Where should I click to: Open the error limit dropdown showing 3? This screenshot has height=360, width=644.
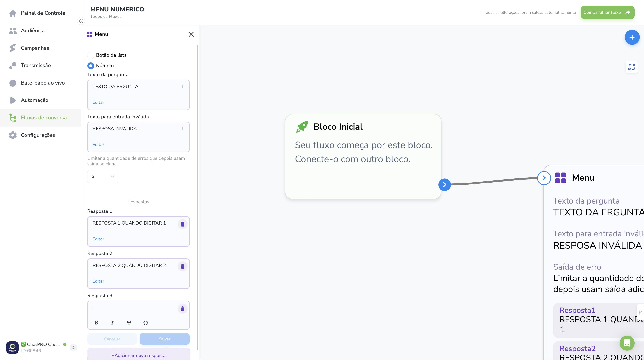pyautogui.click(x=103, y=176)
